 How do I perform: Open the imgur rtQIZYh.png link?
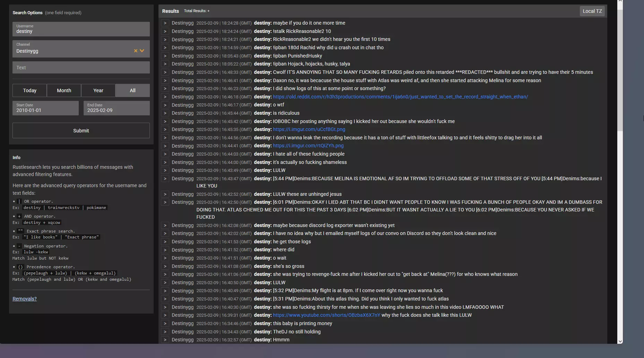coord(308,146)
